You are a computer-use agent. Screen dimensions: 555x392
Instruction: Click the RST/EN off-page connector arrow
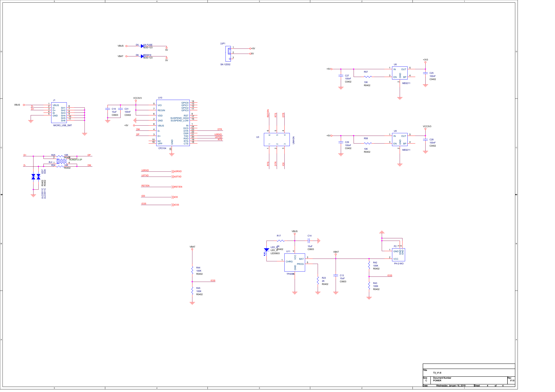173,187
